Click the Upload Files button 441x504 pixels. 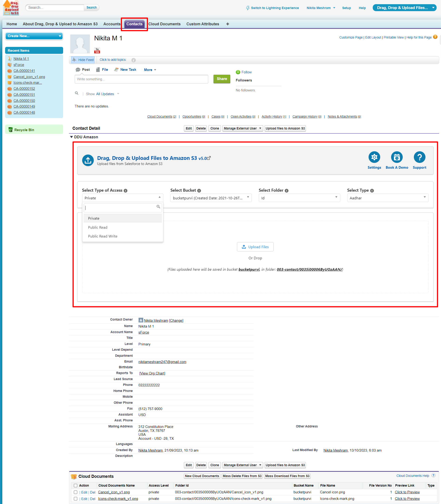click(255, 247)
